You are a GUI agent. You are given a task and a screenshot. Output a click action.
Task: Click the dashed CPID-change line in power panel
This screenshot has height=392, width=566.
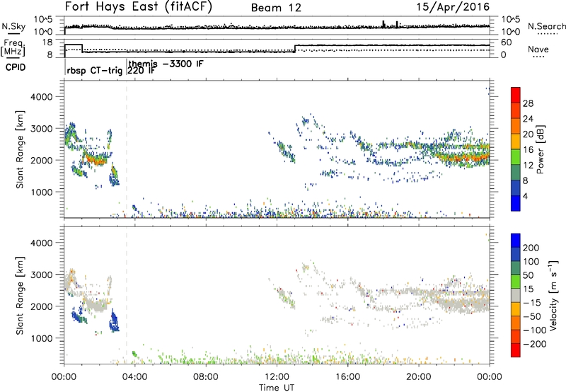(x=127, y=149)
